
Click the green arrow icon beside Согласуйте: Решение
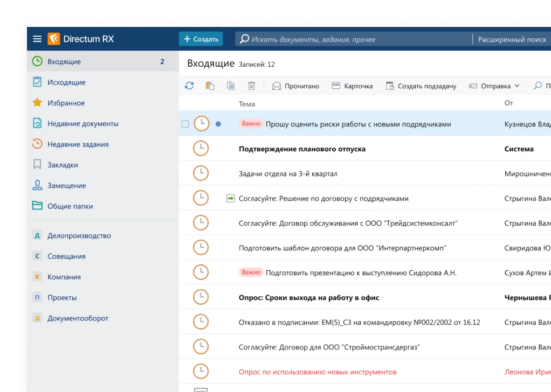(230, 199)
